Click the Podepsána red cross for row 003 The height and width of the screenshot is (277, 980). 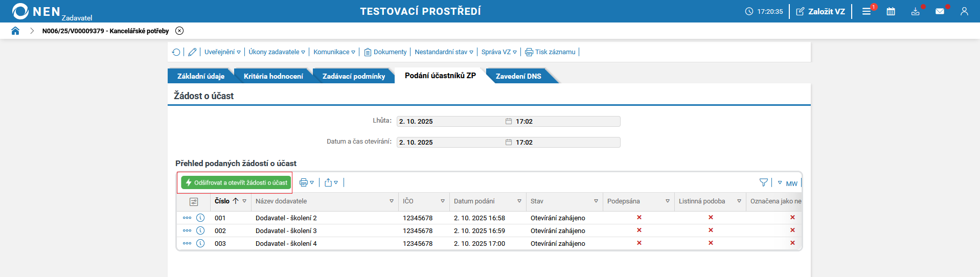(x=639, y=243)
